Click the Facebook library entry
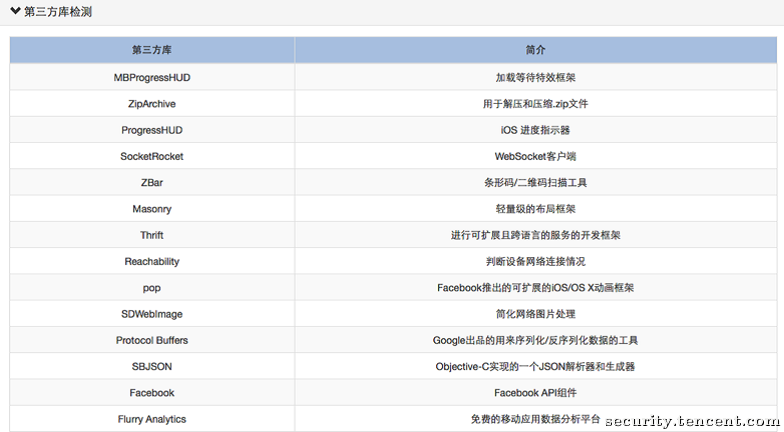784x432 pixels. (152, 393)
